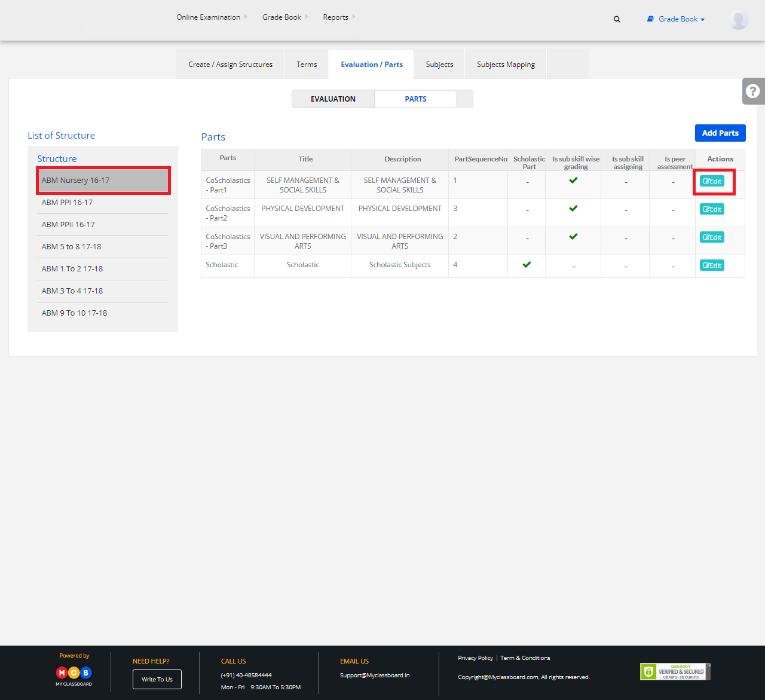Screen dimensions: 765x700
Task: Open the Subjects Mapping tab
Action: pos(506,65)
